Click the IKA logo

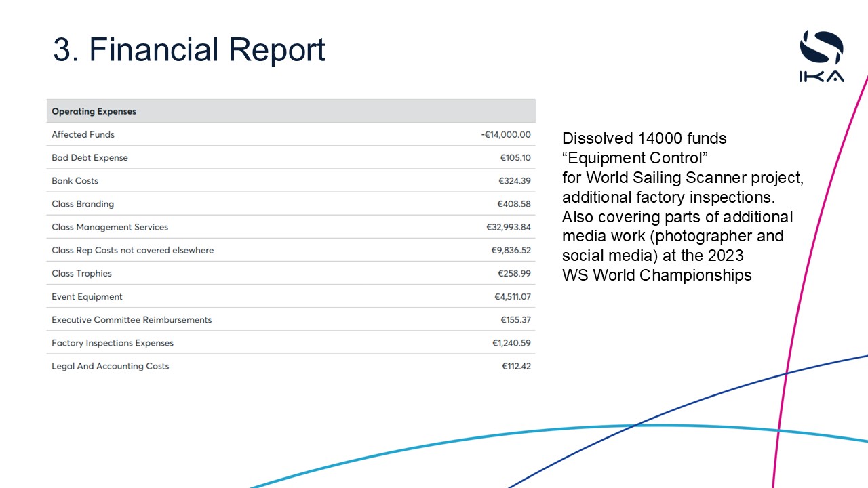(821, 56)
